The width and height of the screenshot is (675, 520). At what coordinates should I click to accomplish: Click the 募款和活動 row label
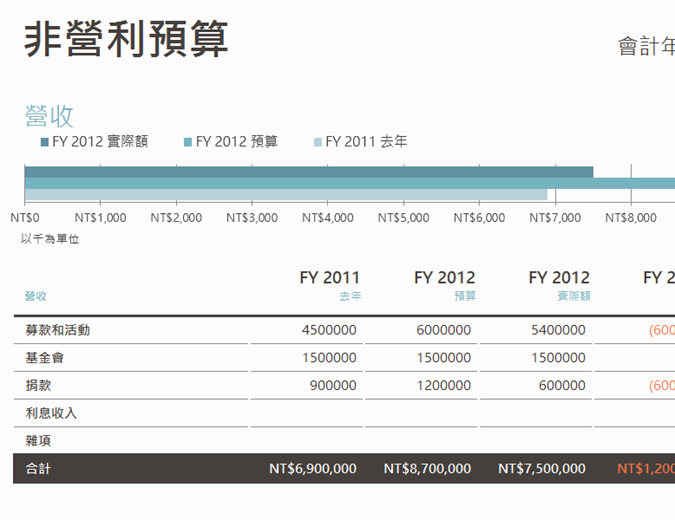click(x=65, y=330)
